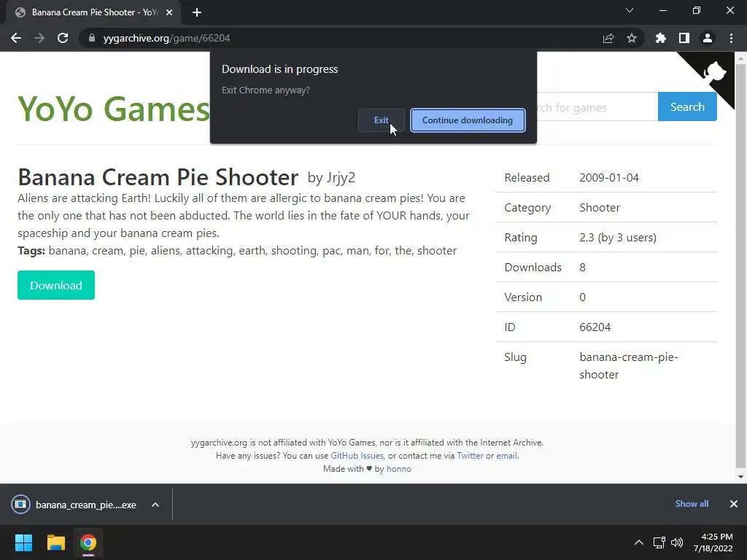This screenshot has height=560, width=747.
Task: Click the Downloads count 8
Action: pos(583,267)
